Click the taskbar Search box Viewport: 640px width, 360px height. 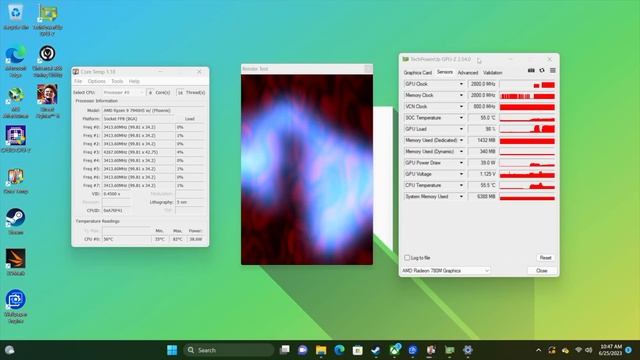pyautogui.click(x=229, y=350)
